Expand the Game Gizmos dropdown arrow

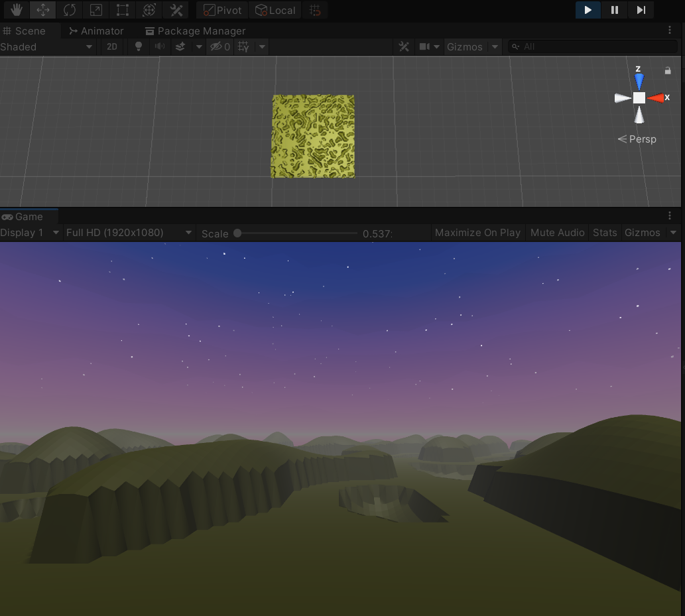(673, 233)
